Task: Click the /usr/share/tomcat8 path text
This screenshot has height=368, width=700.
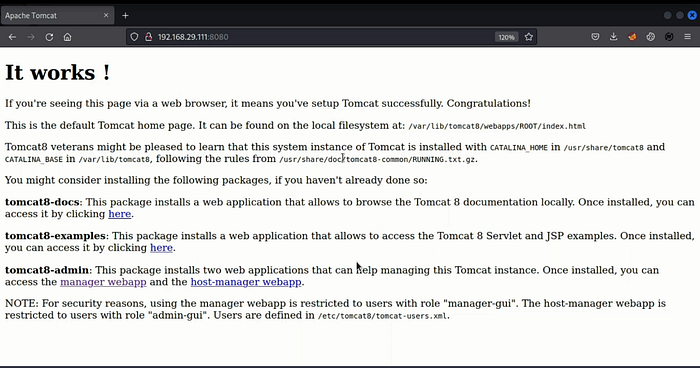Action: pyautogui.click(x=604, y=148)
